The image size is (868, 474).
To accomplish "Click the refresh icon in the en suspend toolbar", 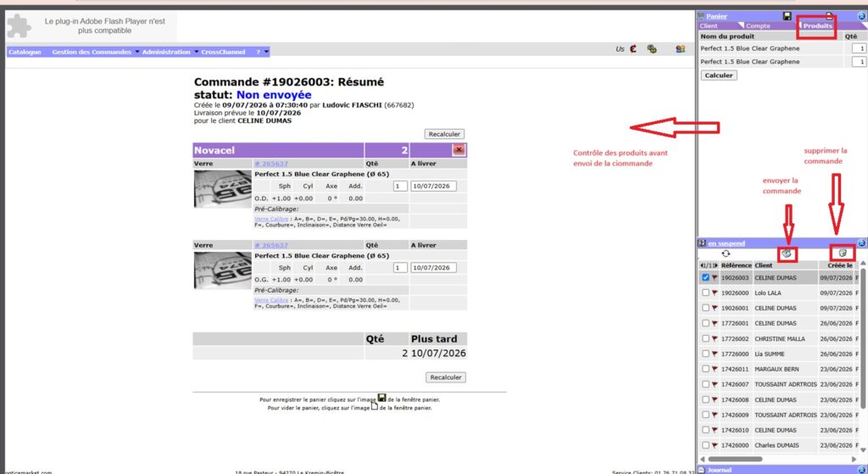I will 726,254.
